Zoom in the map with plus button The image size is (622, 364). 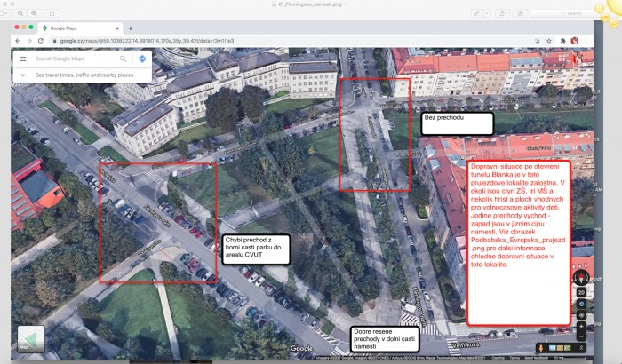pos(581,327)
